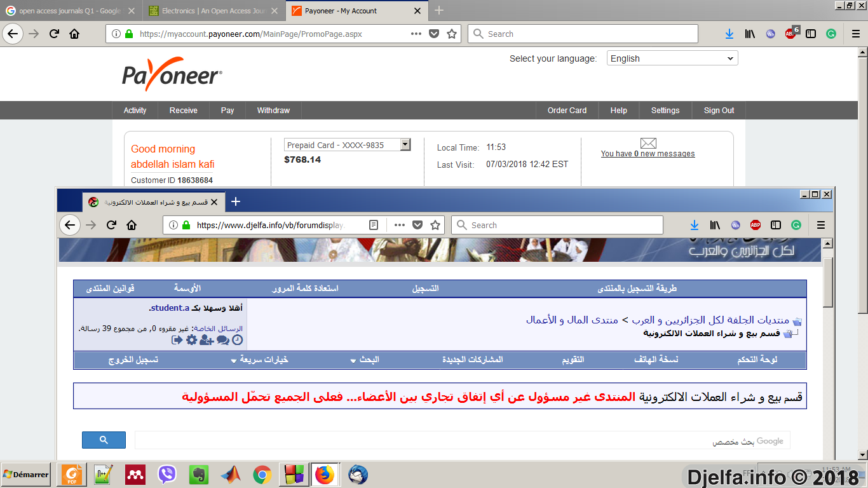Open Payoneer Settings menu
Screen dimensions: 868x488
[x=665, y=111]
